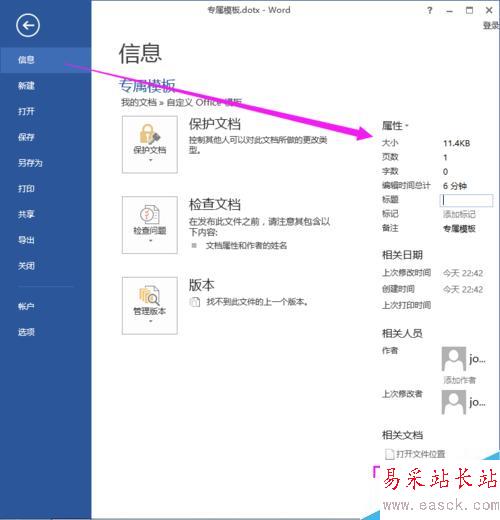The width and height of the screenshot is (500, 520).
Task: Click the 版本 heading text
Action: 202,285
